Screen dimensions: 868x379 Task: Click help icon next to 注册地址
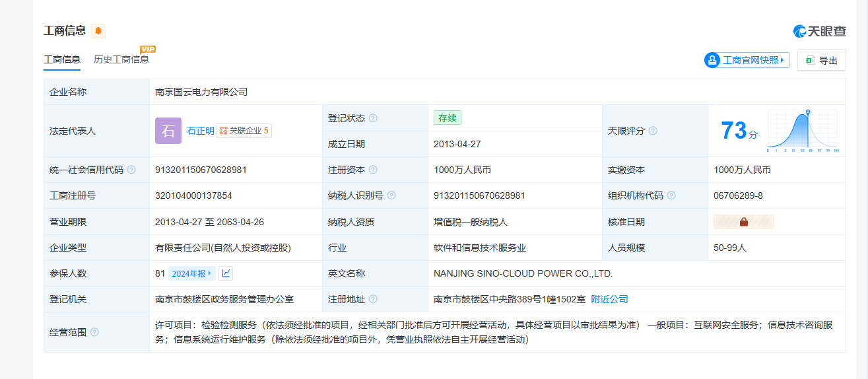point(373,299)
